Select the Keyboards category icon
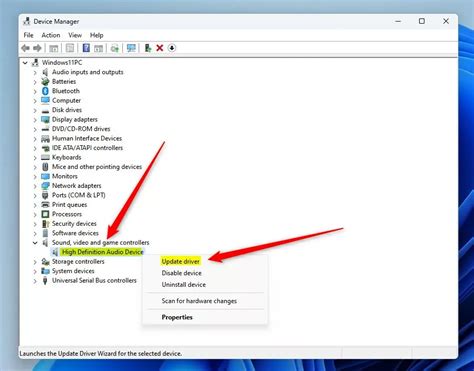The width and height of the screenshot is (474, 371). click(x=45, y=157)
